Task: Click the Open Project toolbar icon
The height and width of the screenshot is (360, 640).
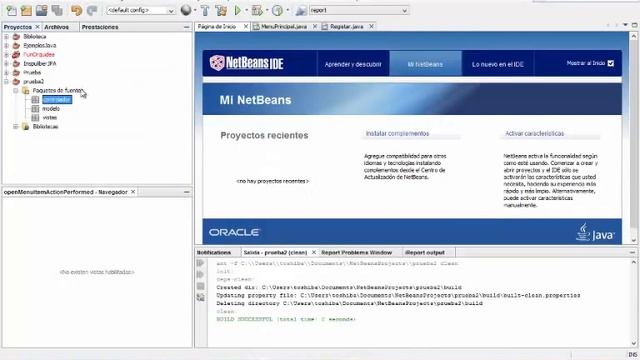Action: [42, 10]
